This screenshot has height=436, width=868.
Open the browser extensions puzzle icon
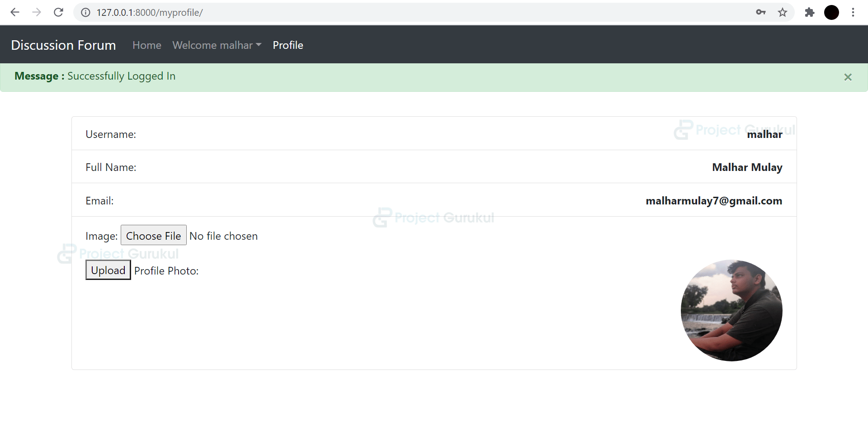pos(810,12)
